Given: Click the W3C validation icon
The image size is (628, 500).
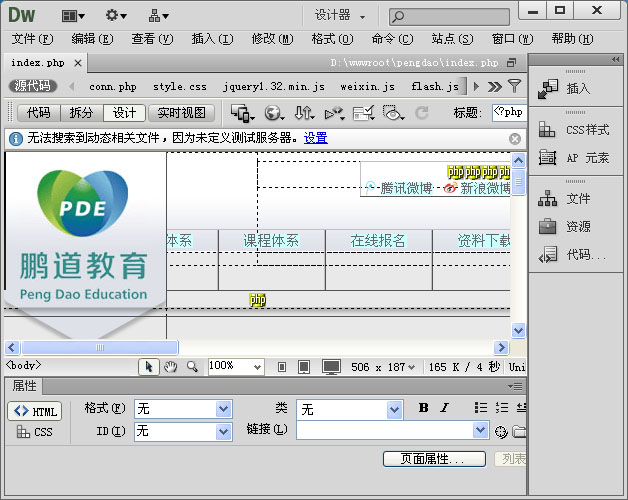Looking at the screenshot, I should pyautogui.click(x=334, y=113).
